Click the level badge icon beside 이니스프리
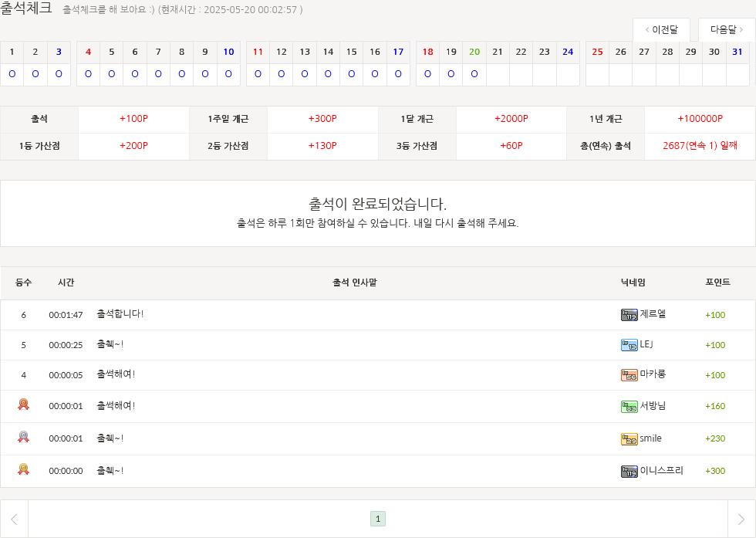 629,472
